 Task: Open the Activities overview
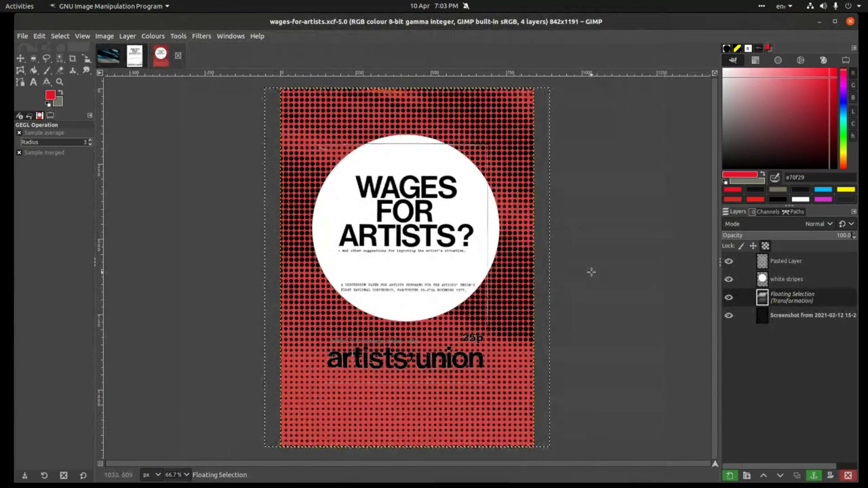click(x=20, y=6)
